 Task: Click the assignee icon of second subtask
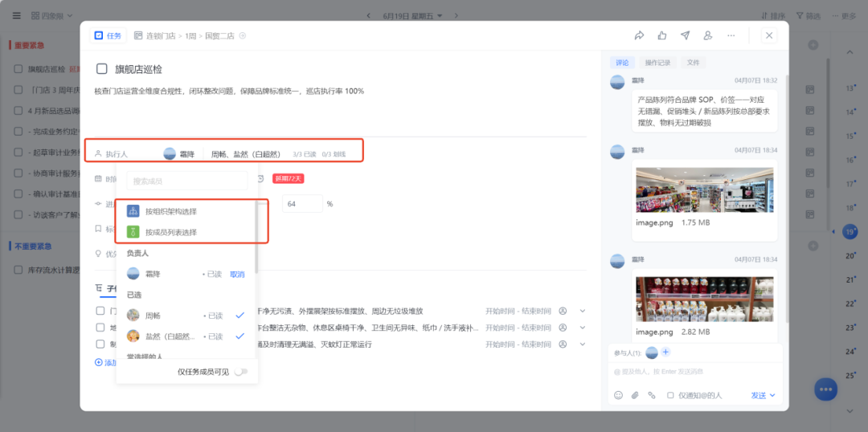pos(563,328)
